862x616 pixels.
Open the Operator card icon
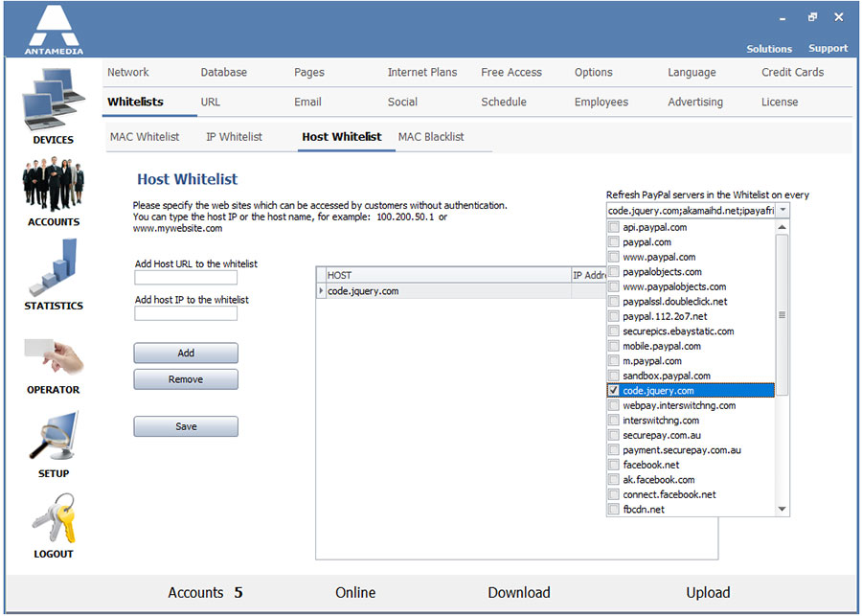[x=54, y=355]
